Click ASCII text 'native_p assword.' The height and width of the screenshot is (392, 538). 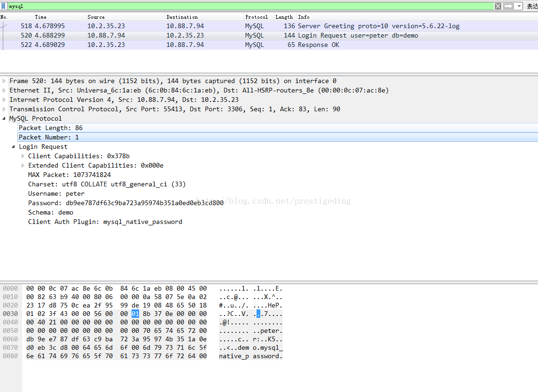250,356
